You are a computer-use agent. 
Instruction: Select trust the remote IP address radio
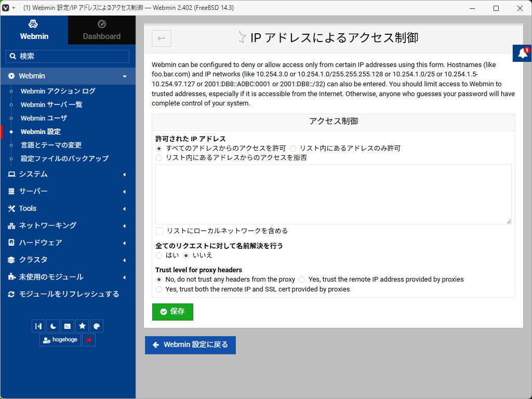(x=302, y=280)
